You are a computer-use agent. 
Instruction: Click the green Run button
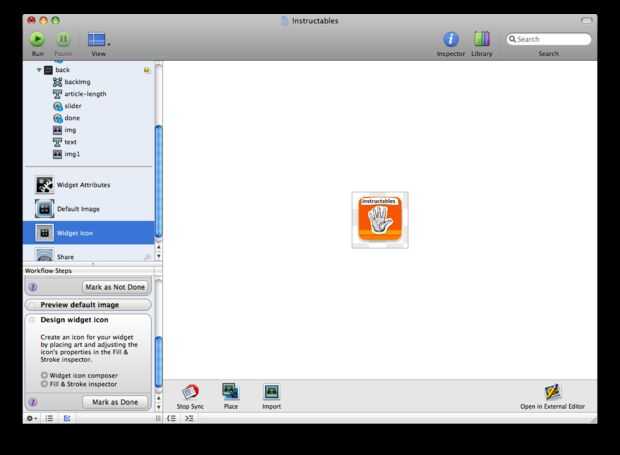pos(38,39)
